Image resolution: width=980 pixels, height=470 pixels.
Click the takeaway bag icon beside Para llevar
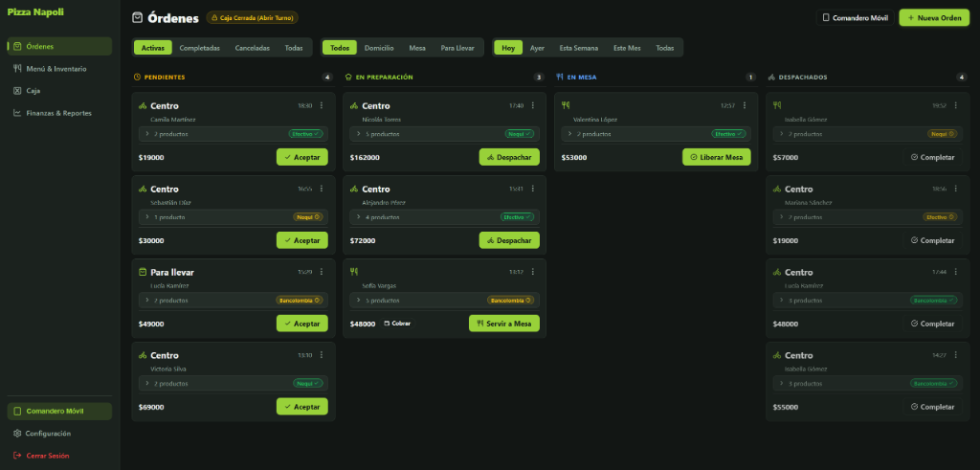pos(143,272)
